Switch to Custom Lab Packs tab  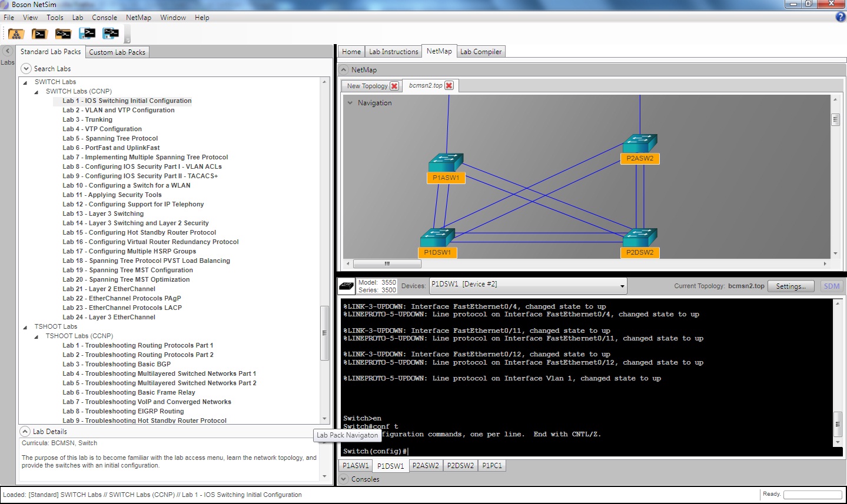(x=117, y=52)
